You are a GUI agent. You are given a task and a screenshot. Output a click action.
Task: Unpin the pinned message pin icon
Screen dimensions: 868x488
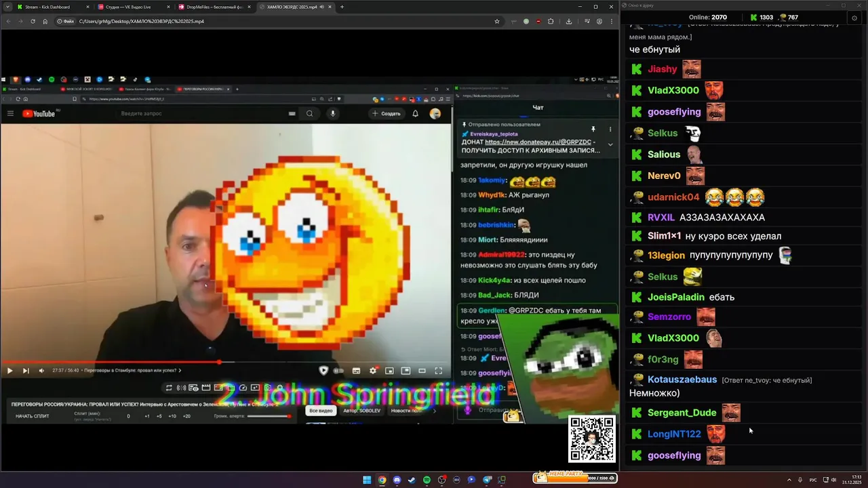[x=593, y=129]
